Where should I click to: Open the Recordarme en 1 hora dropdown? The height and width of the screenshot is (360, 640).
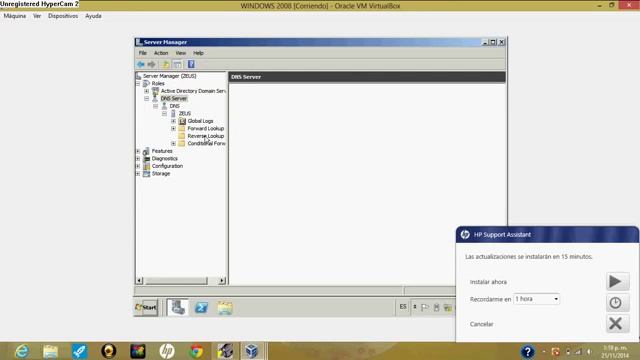pyautogui.click(x=536, y=299)
